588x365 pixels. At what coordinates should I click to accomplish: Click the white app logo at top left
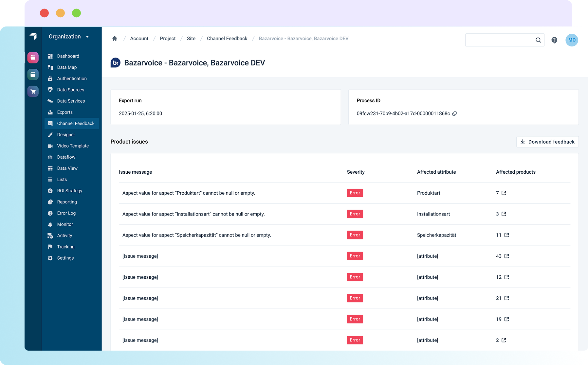coord(33,36)
